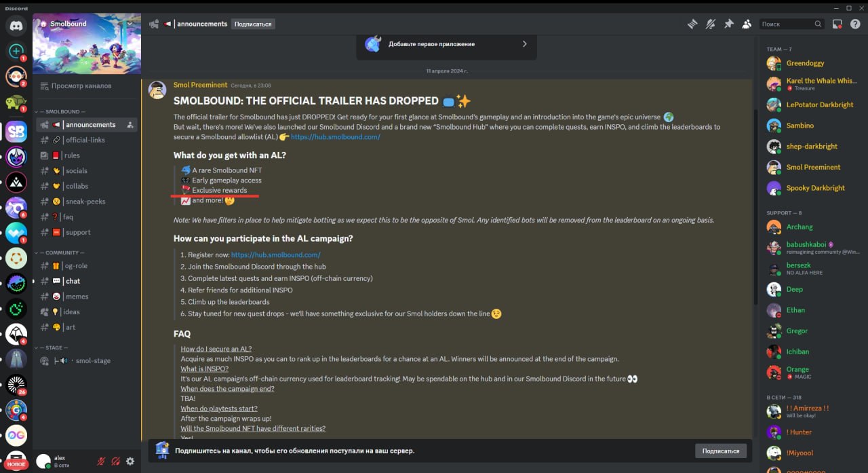Viewport: 868px width, 473px height.
Task: Open the black mountain-logo server icon
Action: pyautogui.click(x=16, y=182)
